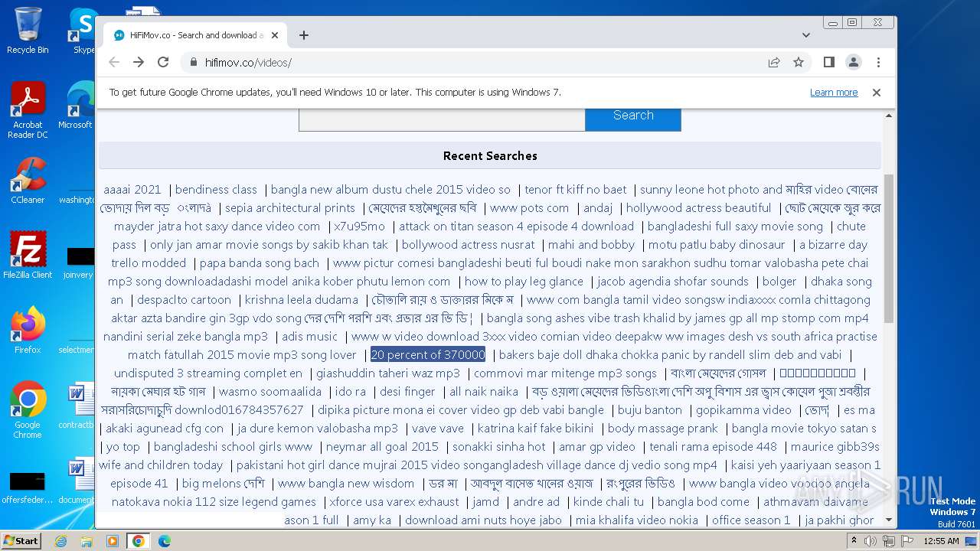Open 'attack on titan season 4' link
Viewport: 980px width, 551px height.
516,227
